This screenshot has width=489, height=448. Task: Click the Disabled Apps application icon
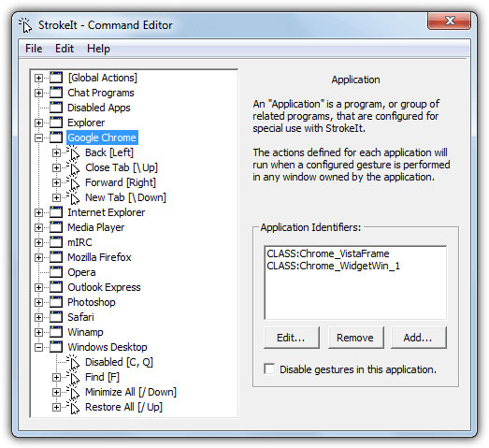tap(56, 108)
